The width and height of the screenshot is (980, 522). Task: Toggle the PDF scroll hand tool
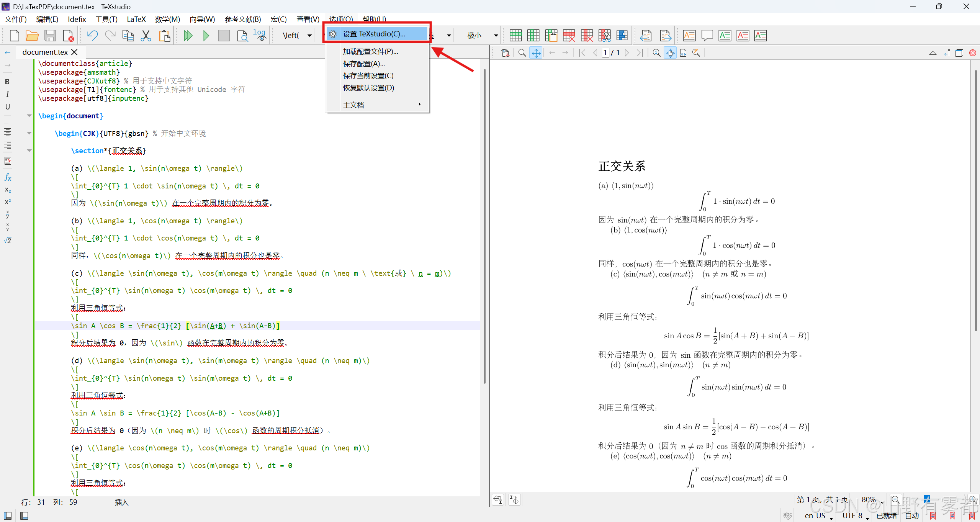(x=536, y=53)
